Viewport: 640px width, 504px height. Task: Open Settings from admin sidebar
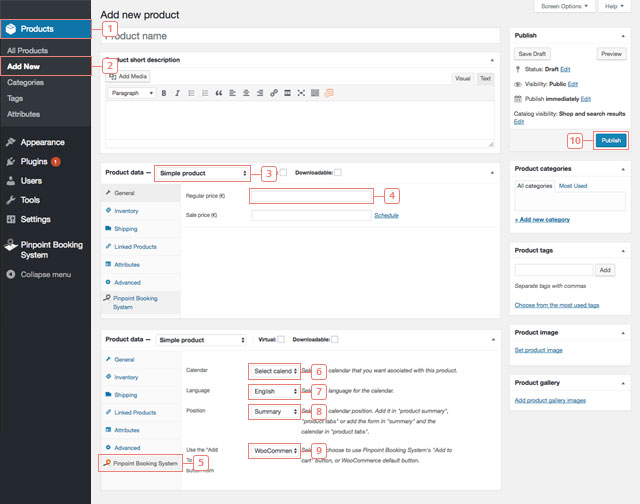pyautogui.click(x=36, y=219)
